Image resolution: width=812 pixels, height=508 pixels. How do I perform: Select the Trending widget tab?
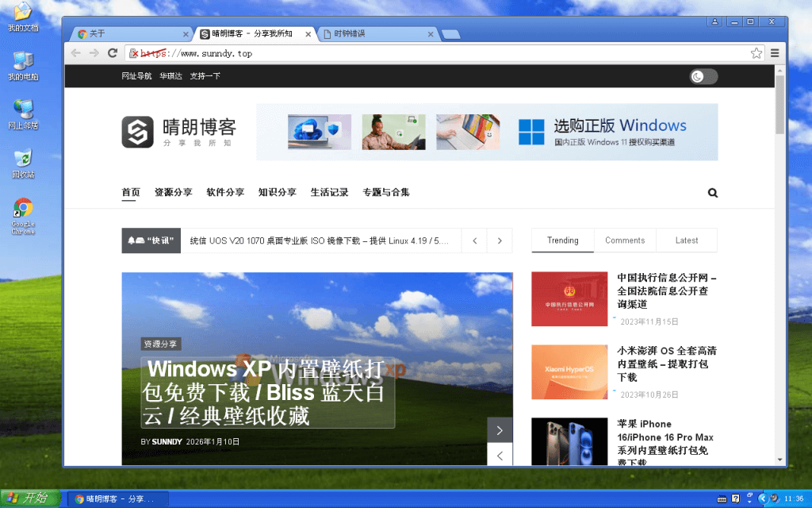tap(562, 241)
